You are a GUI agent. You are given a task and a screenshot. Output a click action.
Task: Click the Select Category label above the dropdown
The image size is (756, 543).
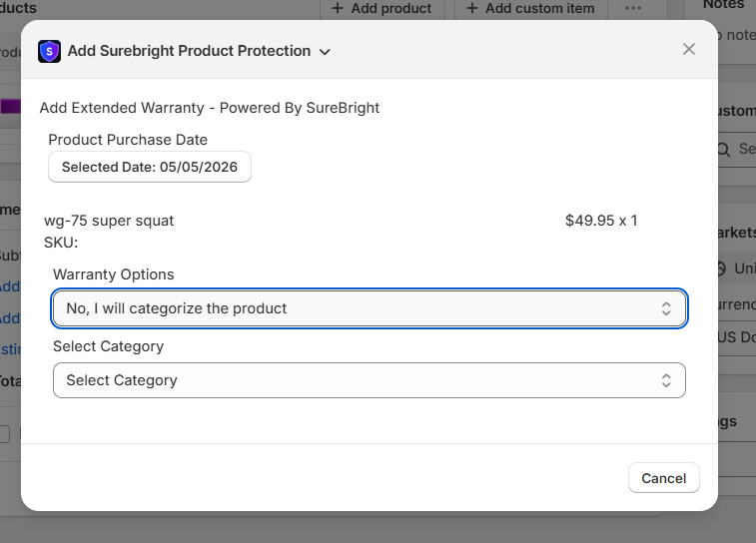tap(109, 347)
